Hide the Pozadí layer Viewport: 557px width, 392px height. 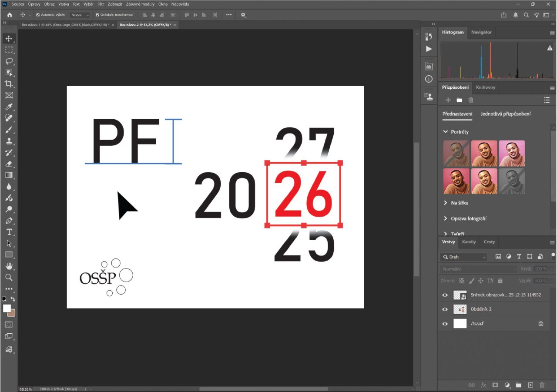pos(445,324)
